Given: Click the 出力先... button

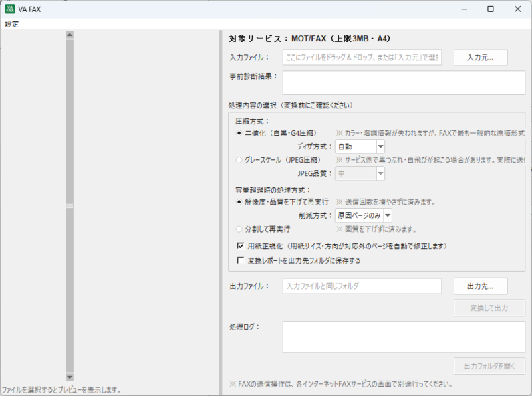Looking at the screenshot, I should pos(480,286).
